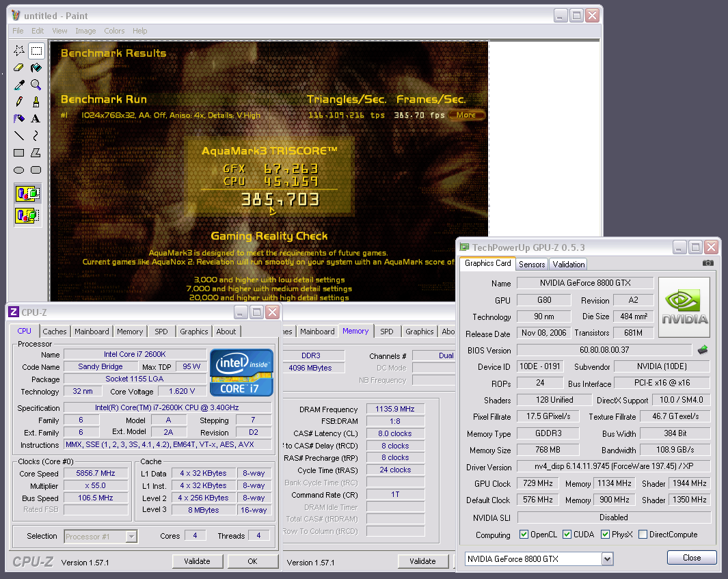Click the NVIDIA logo in GPU-Z
Image resolution: width=728 pixels, height=579 pixels.
pos(684,308)
